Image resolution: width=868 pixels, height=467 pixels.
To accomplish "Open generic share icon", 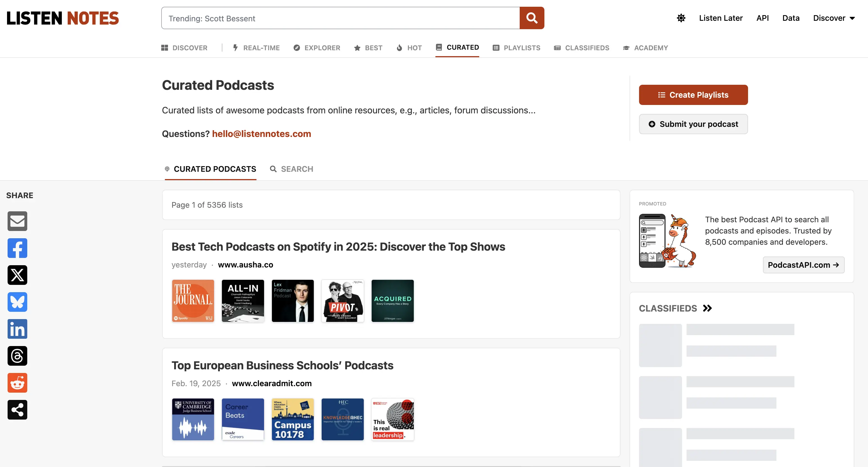I will click(17, 410).
